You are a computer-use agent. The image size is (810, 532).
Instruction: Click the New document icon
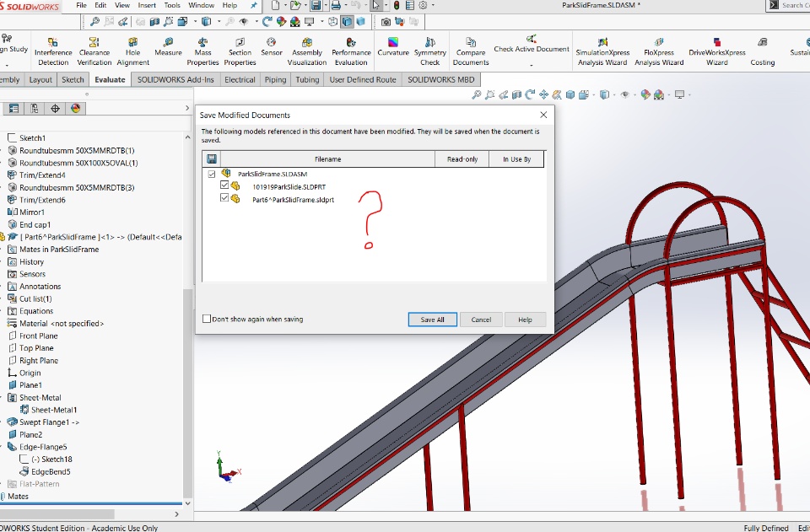[x=275, y=6]
